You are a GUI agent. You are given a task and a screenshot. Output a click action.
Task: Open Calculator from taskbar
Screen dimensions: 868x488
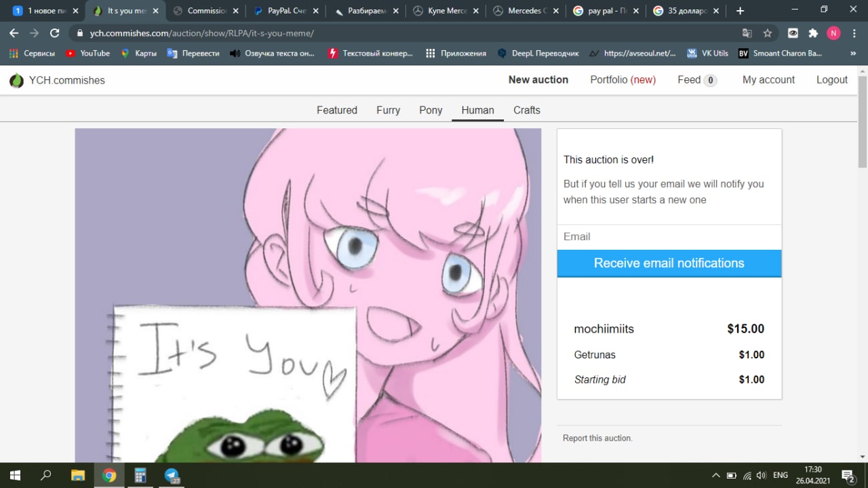tap(140, 475)
